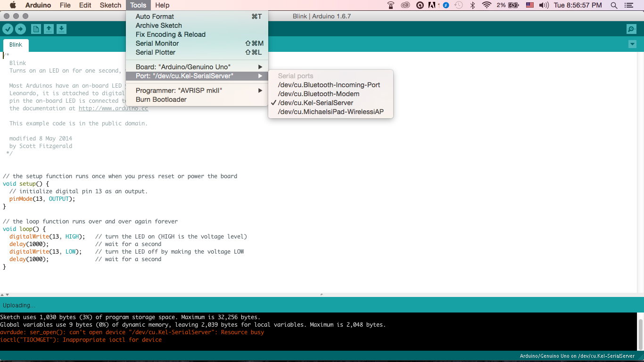Screen dimensions: 644x362
Task: Open a new sketch via the New icon
Action: pos(36,29)
